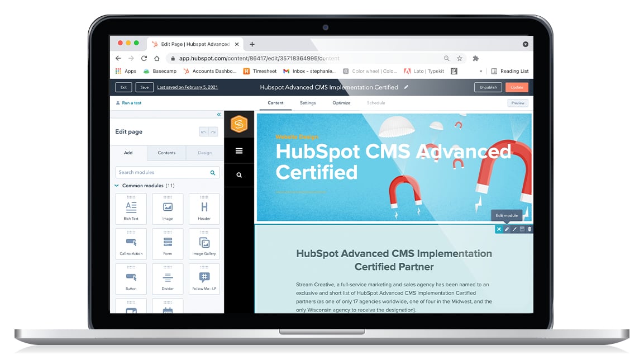The image size is (644, 364).
Task: Click the Search modules input field
Action: pos(168,172)
